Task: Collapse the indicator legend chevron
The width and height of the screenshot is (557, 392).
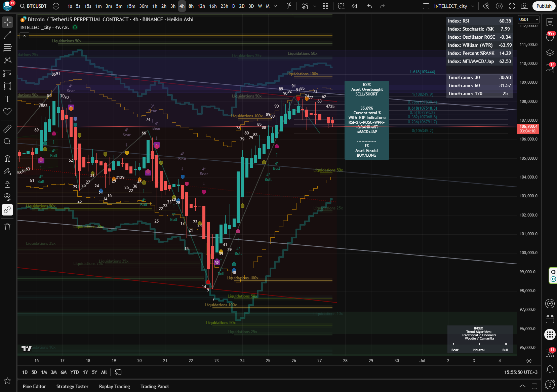Action: click(x=24, y=36)
